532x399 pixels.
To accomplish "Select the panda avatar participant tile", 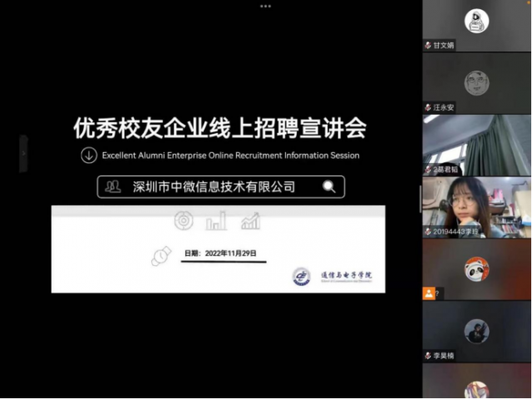I will click(476, 268).
